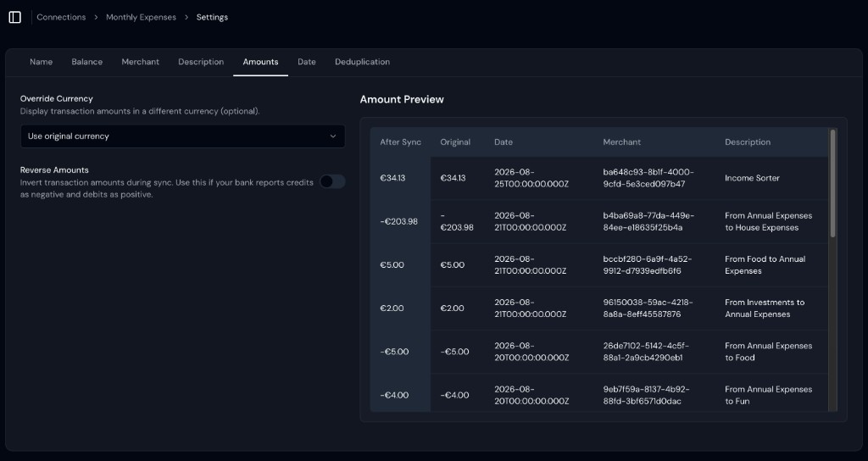The width and height of the screenshot is (868, 461).
Task: Go to the Date tab
Action: [x=307, y=62]
